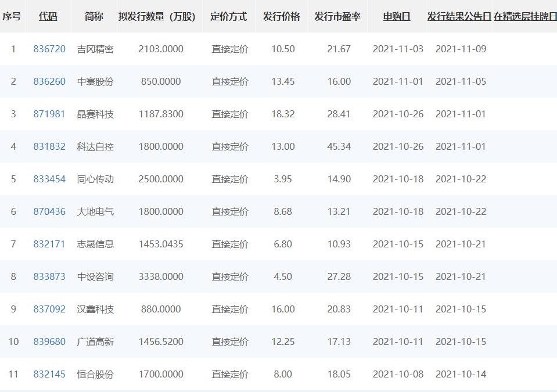Select the name cell 吉冈精密
Image resolution: width=557 pixels, height=392 pixels.
click(95, 49)
